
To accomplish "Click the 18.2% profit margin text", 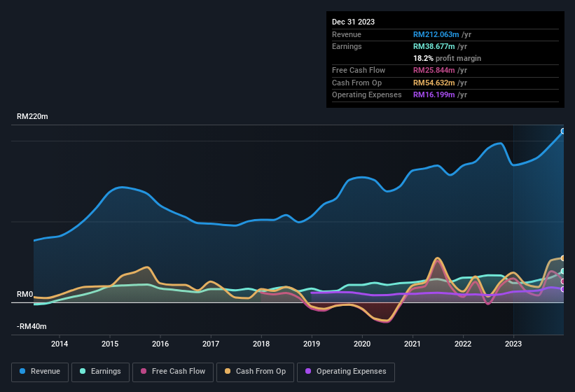I will point(447,58).
